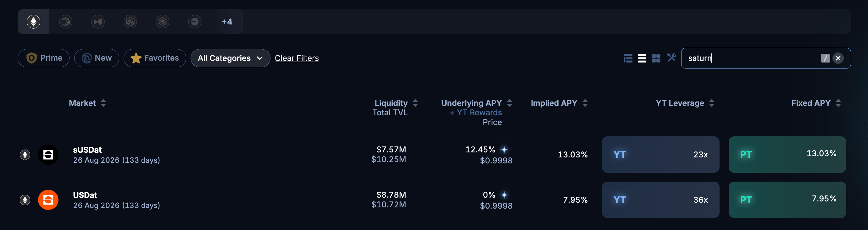The width and height of the screenshot is (868, 230).
Task: Select the Ethereum network icon
Action: (x=33, y=22)
